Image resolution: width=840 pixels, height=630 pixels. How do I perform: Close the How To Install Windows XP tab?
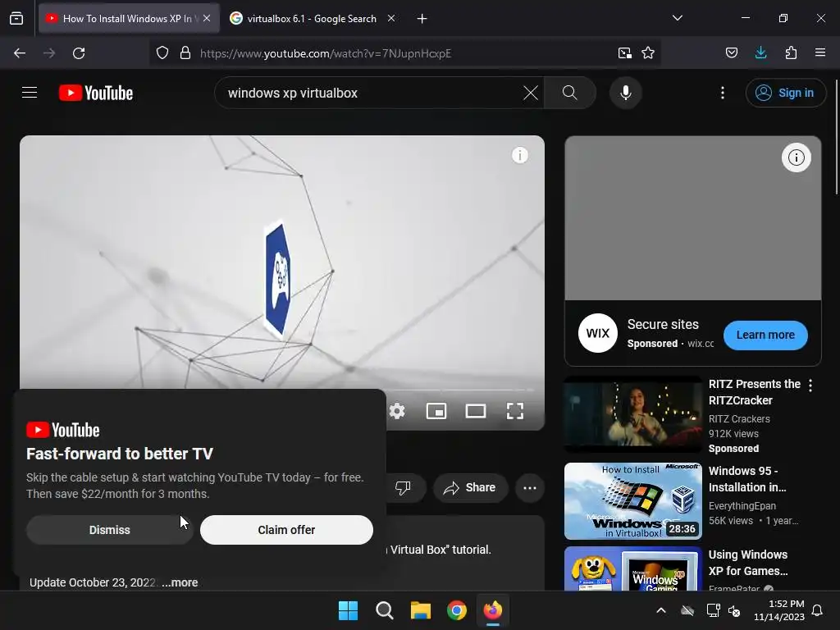tap(207, 18)
